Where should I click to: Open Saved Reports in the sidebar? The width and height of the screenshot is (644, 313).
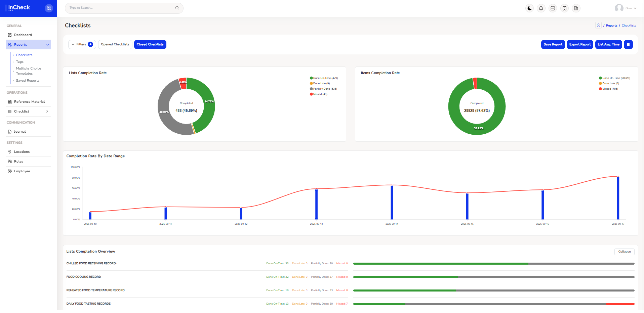[x=28, y=81]
